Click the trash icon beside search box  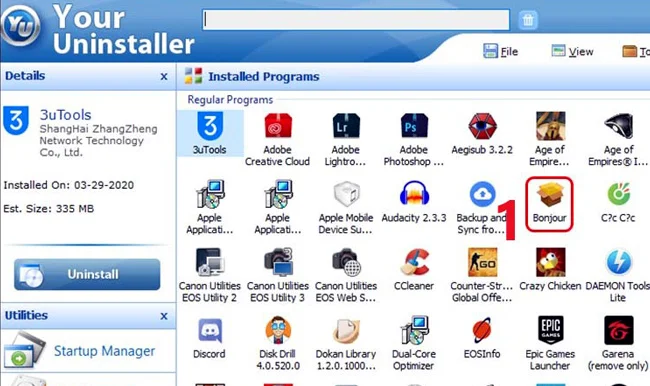[x=528, y=19]
